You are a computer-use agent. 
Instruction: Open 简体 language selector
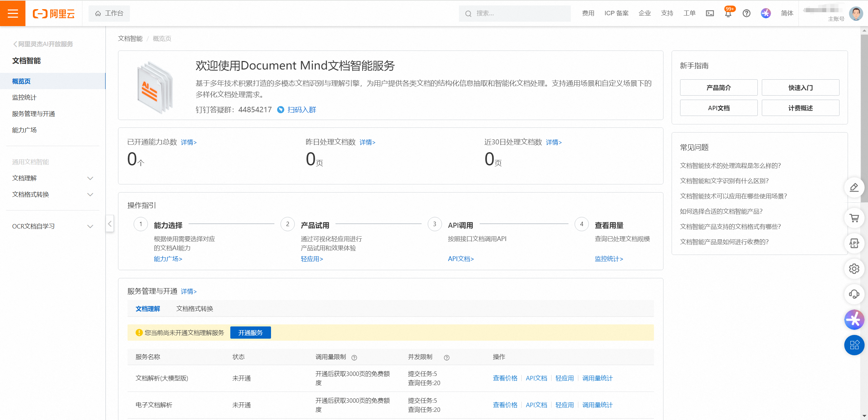[787, 13]
